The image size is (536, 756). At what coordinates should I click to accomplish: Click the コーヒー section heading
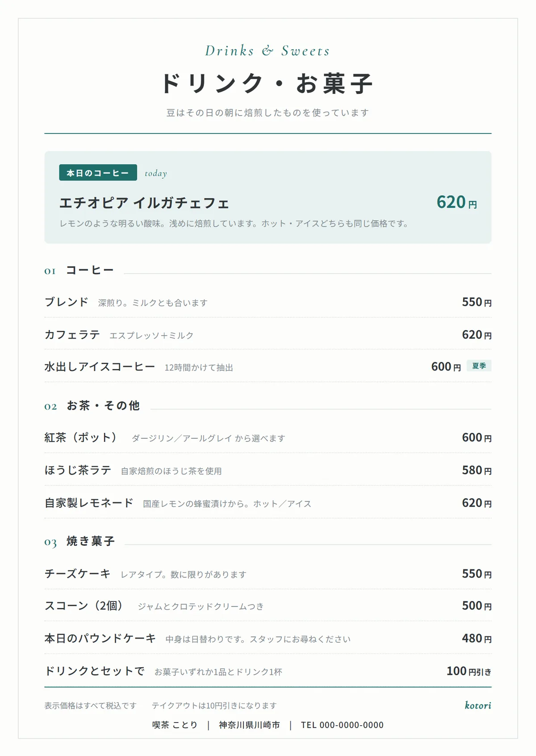pos(90,270)
